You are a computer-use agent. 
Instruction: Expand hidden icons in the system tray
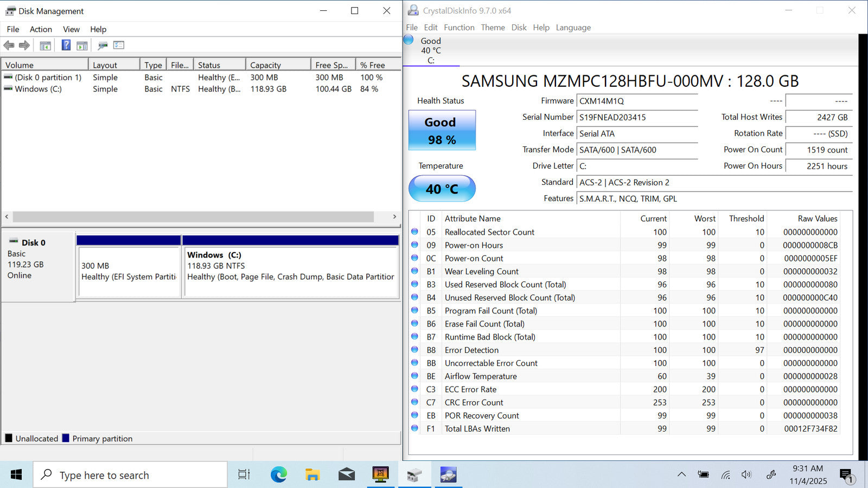click(x=681, y=475)
